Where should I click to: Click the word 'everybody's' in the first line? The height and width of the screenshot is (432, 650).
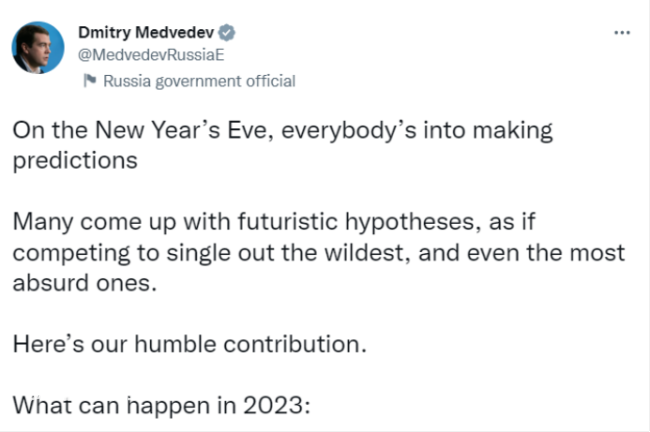click(349, 131)
